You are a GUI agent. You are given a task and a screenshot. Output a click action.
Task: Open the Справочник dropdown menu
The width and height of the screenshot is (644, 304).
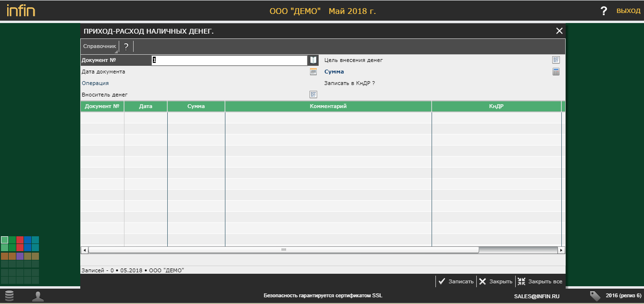tap(99, 47)
